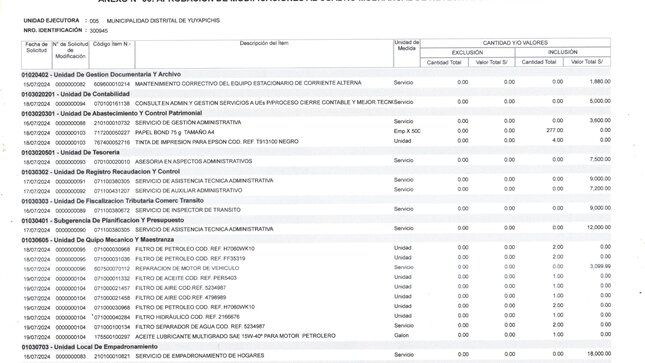
Task: Select identification number 300945
Action: (99, 31)
